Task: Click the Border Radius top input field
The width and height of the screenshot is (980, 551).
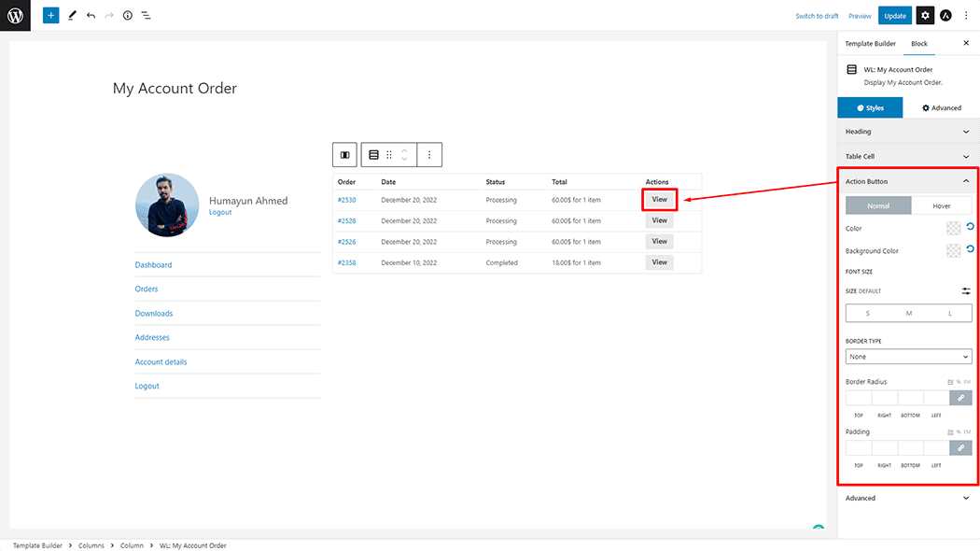Action: pyautogui.click(x=859, y=398)
